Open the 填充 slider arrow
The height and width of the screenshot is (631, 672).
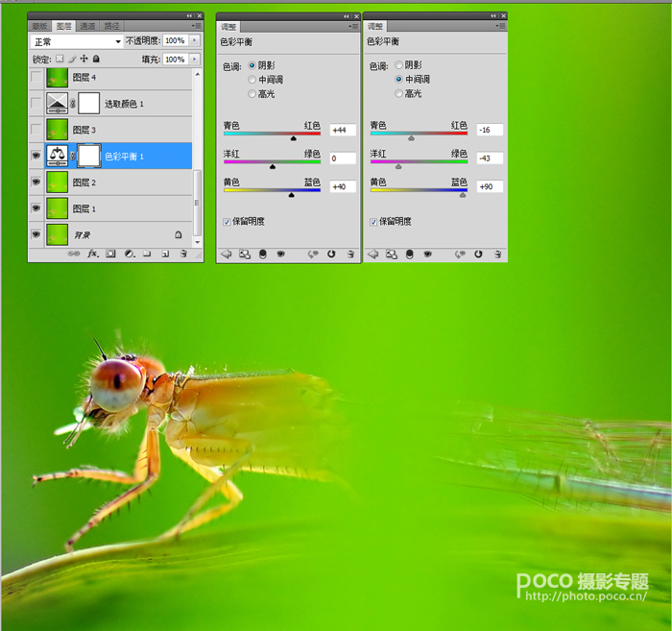coord(194,59)
